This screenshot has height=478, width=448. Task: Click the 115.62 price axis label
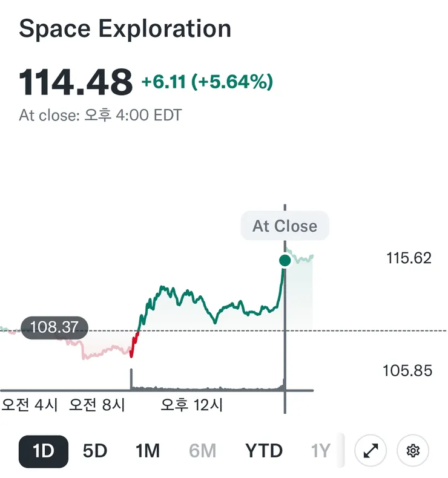[409, 258]
